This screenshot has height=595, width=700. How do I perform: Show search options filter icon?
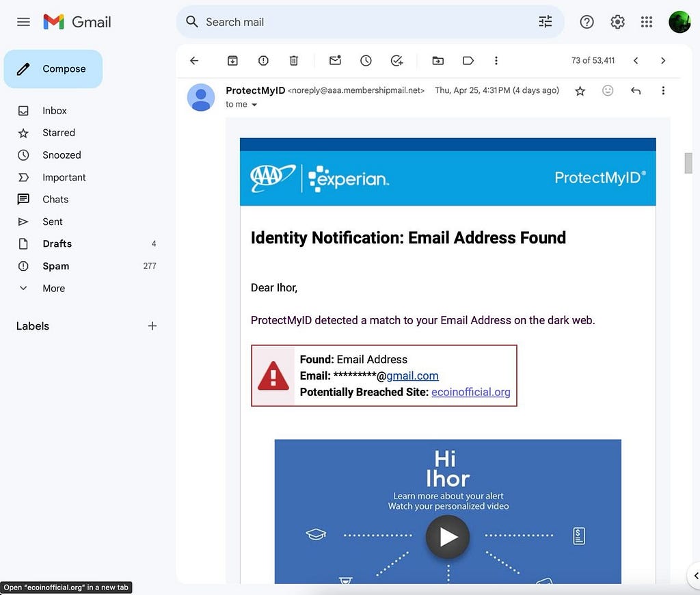pyautogui.click(x=545, y=22)
